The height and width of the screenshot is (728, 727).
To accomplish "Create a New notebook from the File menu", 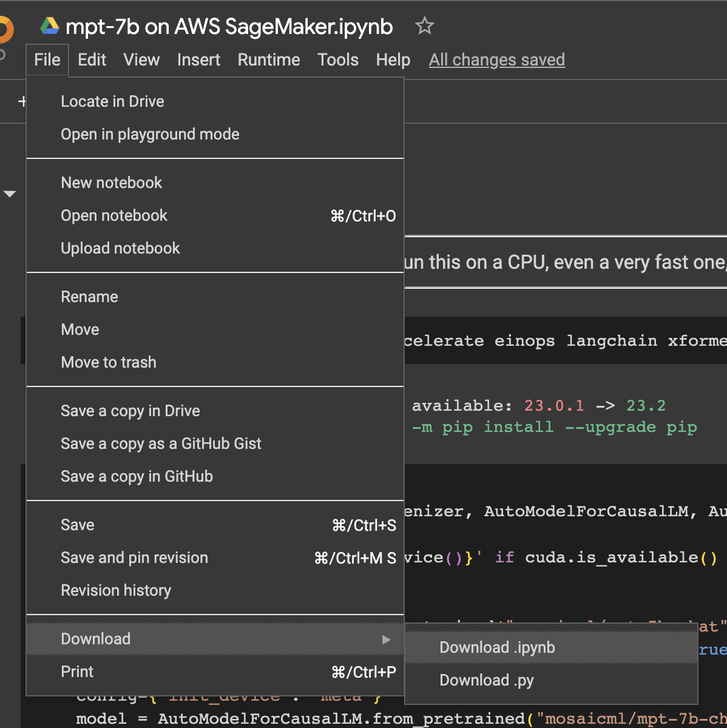I will (111, 183).
